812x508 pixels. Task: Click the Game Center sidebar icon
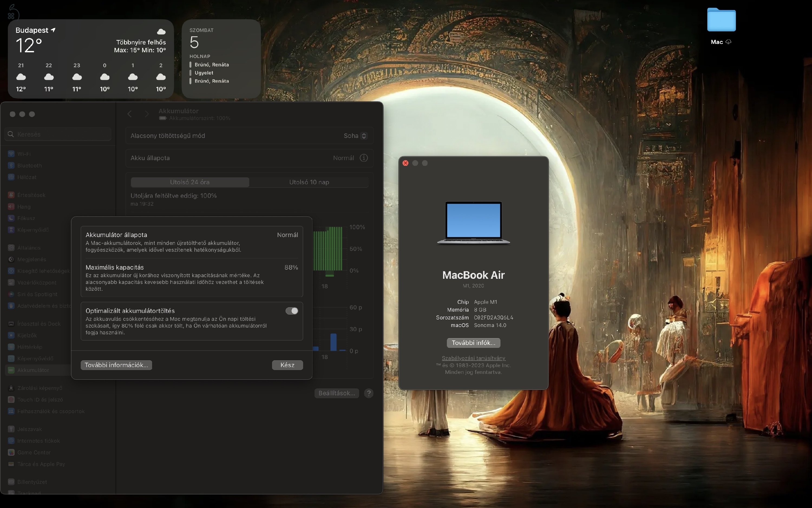[x=11, y=452]
